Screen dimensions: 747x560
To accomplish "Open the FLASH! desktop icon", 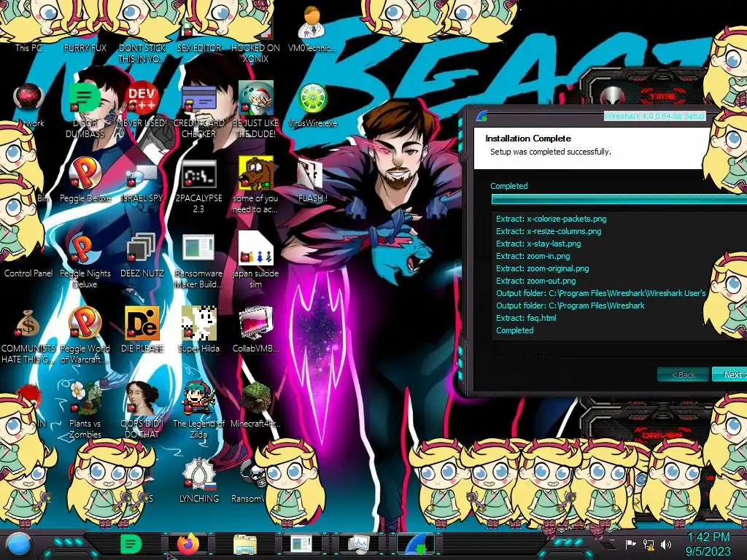I will pyautogui.click(x=312, y=181).
